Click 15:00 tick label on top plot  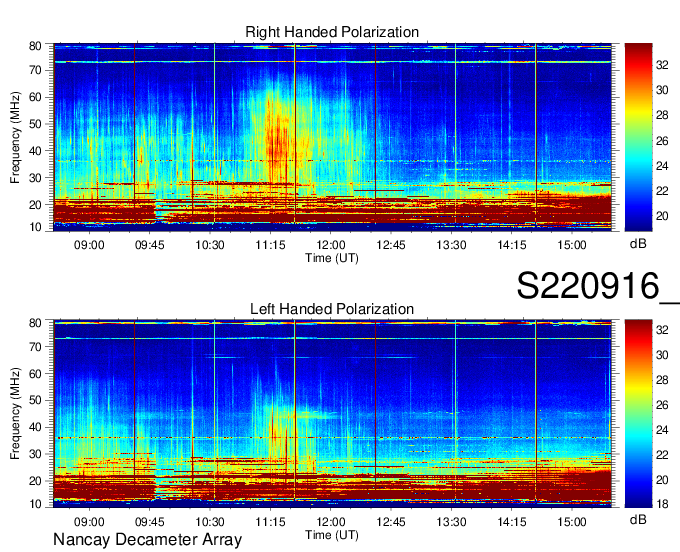coord(572,245)
